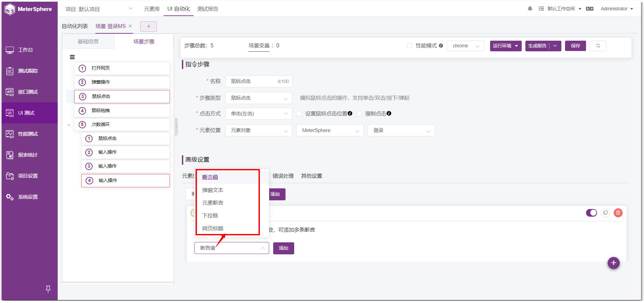
Task: Click the language switch icon
Action: 590,9
